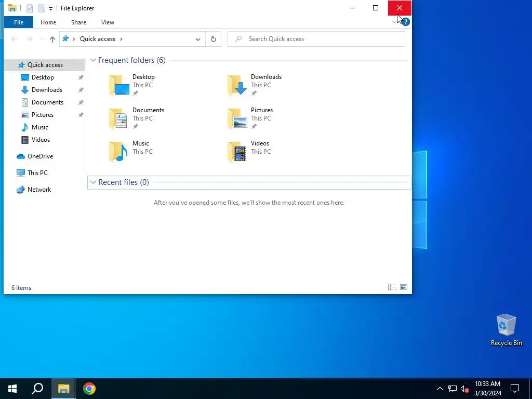Select OneDrive in the navigation pane

(x=40, y=156)
